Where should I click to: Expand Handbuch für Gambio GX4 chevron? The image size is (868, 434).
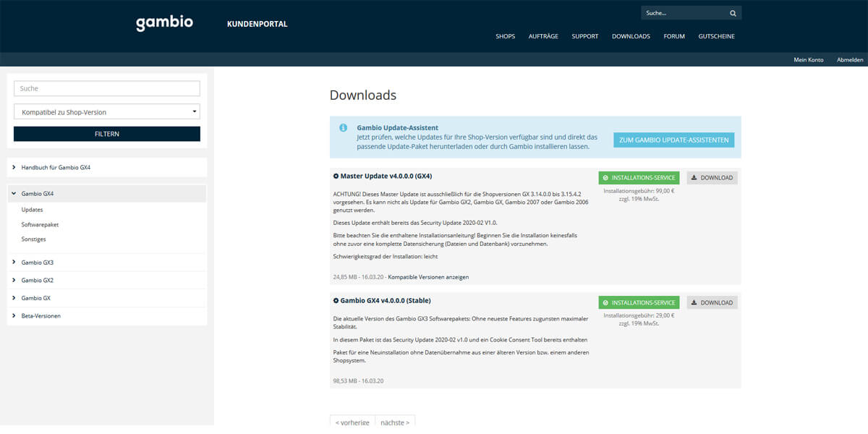pyautogui.click(x=14, y=167)
